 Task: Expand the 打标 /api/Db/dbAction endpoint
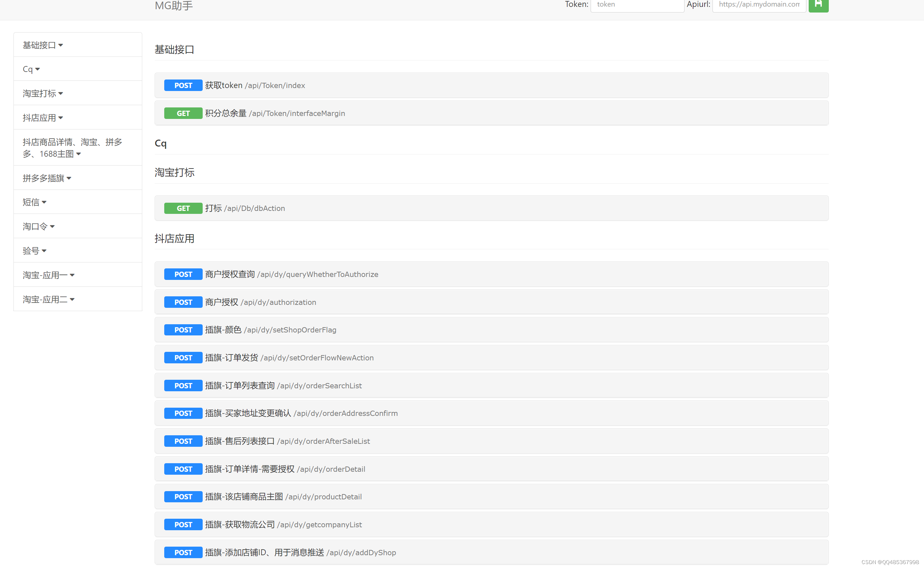click(244, 208)
